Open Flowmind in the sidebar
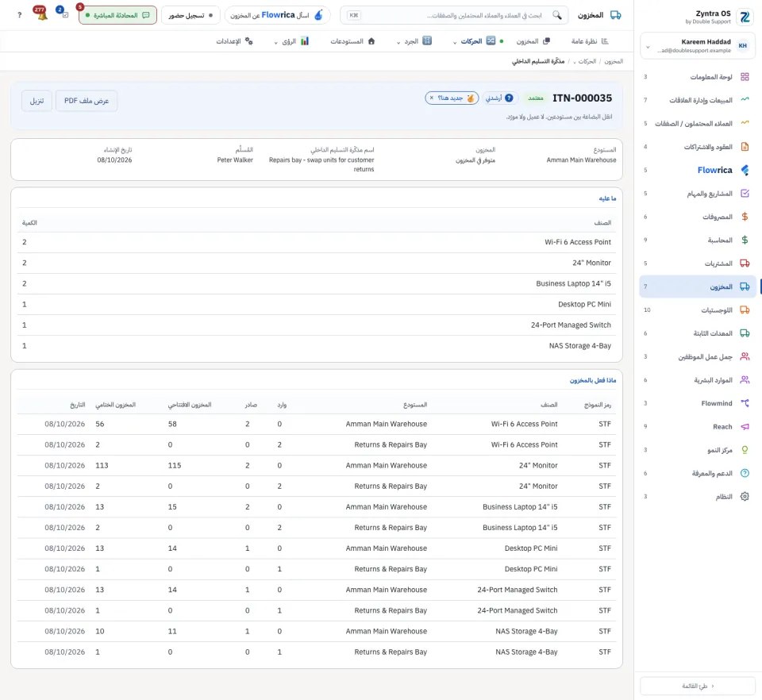 tap(696, 403)
